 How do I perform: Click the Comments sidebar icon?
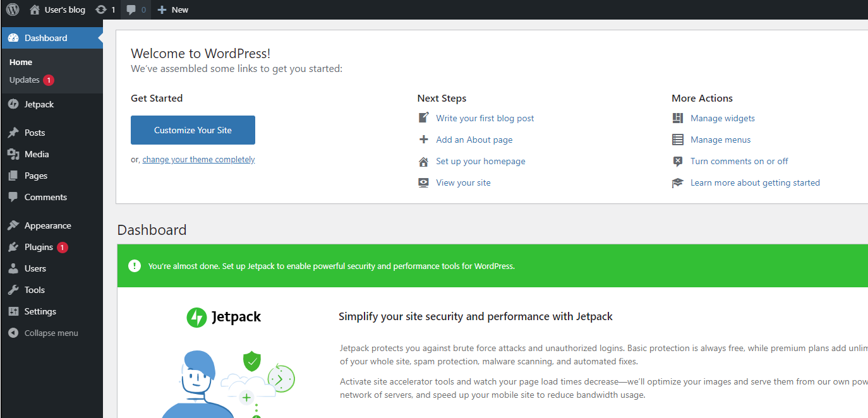13,197
